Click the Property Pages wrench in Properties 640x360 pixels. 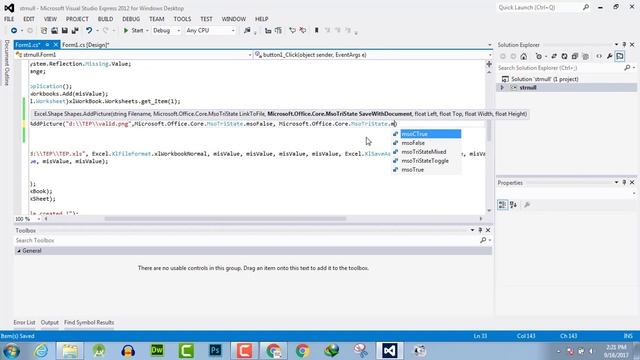pyautogui.click(x=527, y=205)
